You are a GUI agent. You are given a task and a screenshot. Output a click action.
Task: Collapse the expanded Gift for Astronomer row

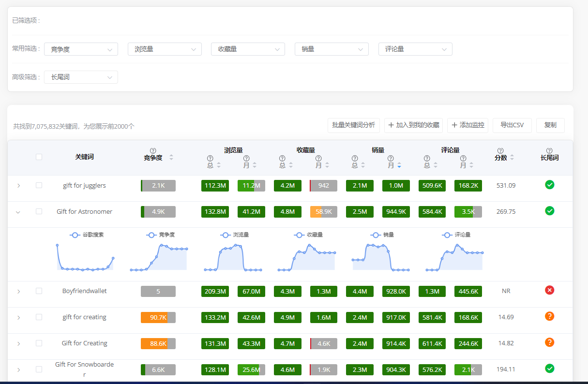tap(18, 211)
